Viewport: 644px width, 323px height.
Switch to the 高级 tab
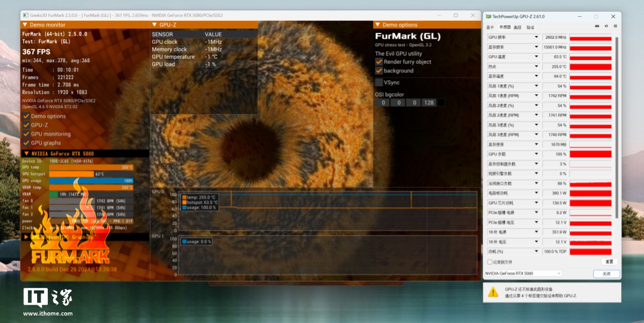(x=517, y=27)
